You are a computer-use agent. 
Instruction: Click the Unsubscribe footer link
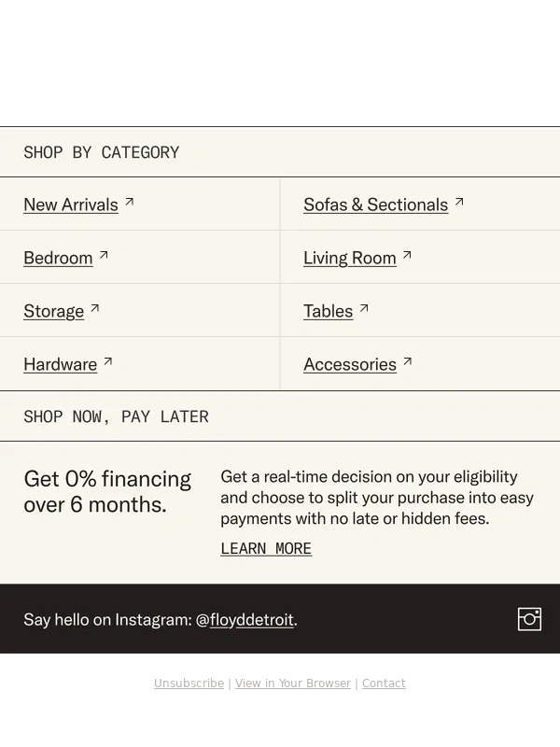(189, 684)
